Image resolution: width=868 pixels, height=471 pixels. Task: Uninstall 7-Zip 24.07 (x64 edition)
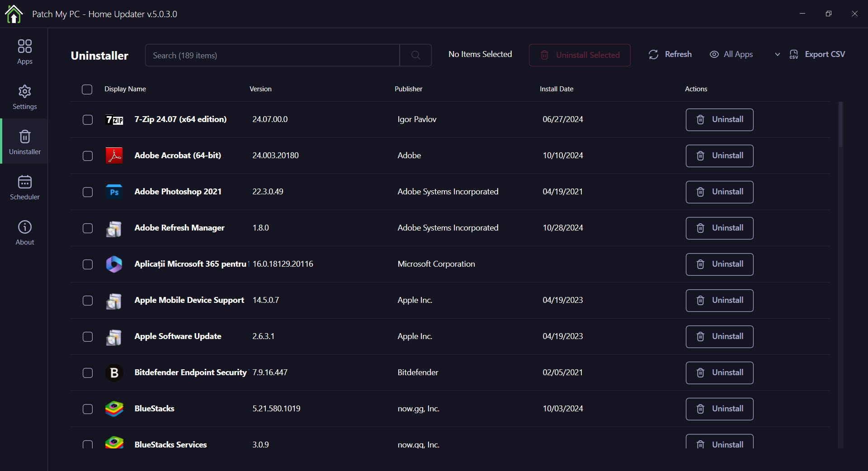click(x=719, y=119)
